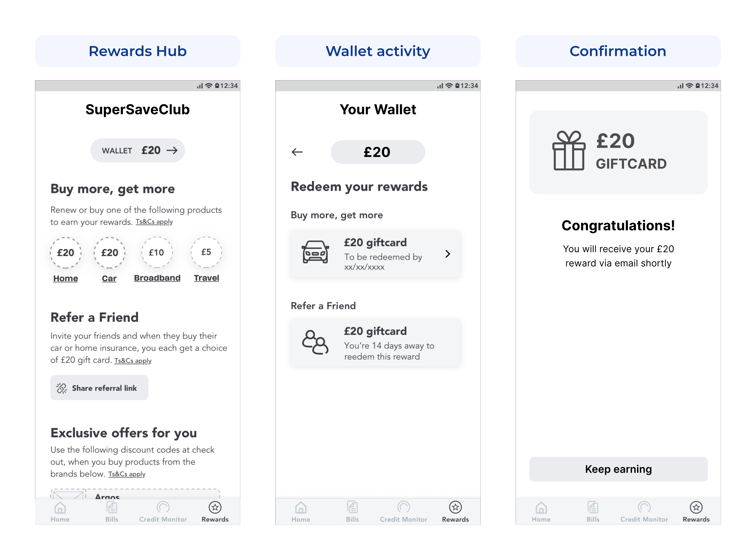Expand the £20 giftcard chevron
The height and width of the screenshot is (560, 756).
pyautogui.click(x=448, y=253)
